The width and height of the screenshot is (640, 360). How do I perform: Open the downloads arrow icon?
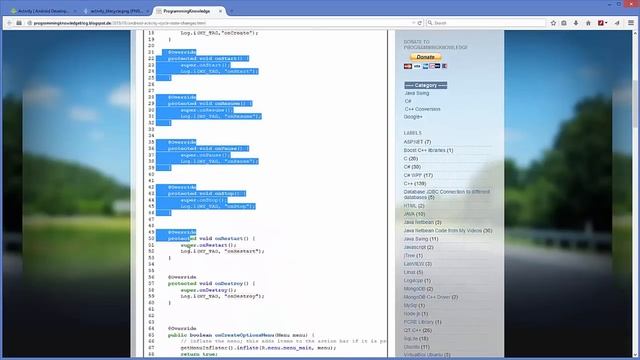tap(576, 23)
